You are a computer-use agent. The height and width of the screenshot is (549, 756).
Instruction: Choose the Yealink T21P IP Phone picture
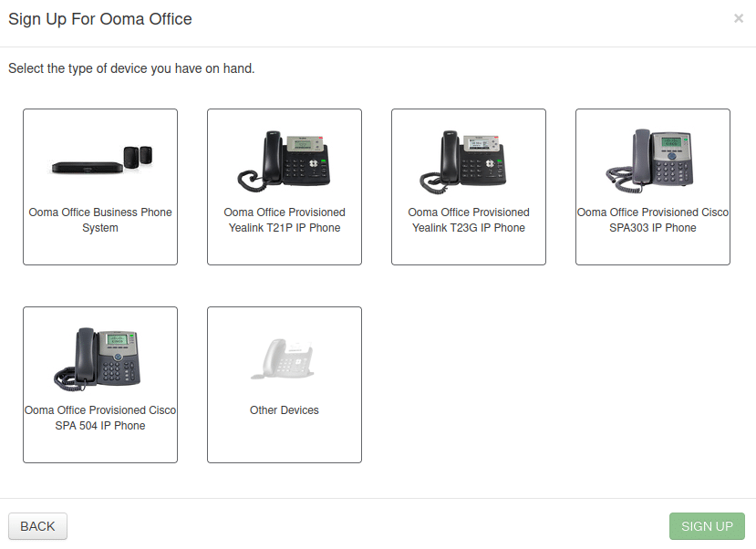click(x=285, y=161)
